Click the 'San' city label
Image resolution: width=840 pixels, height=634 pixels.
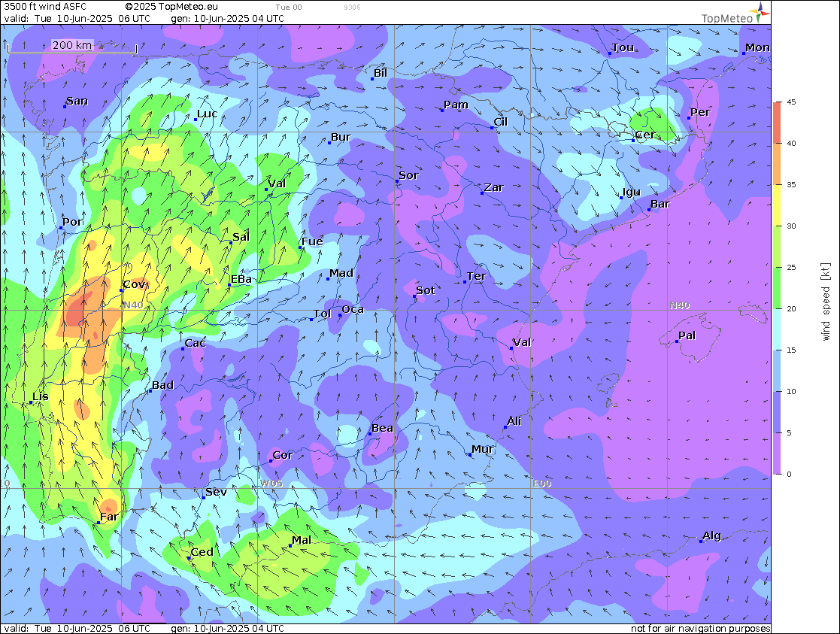(77, 101)
